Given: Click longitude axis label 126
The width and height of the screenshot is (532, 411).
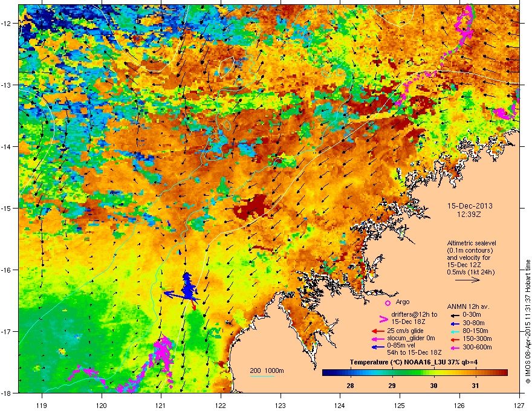Looking at the screenshot, I should pos(459,405).
